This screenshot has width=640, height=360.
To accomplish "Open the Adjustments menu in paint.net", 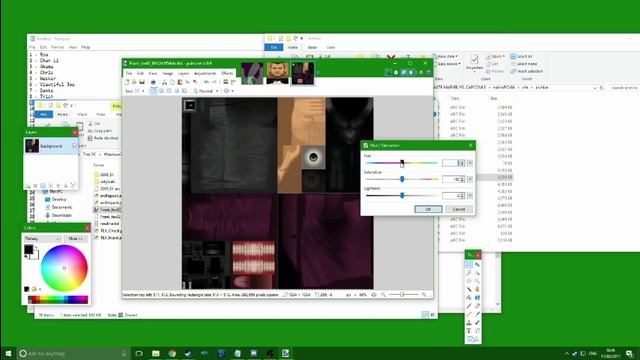I will pyautogui.click(x=205, y=73).
